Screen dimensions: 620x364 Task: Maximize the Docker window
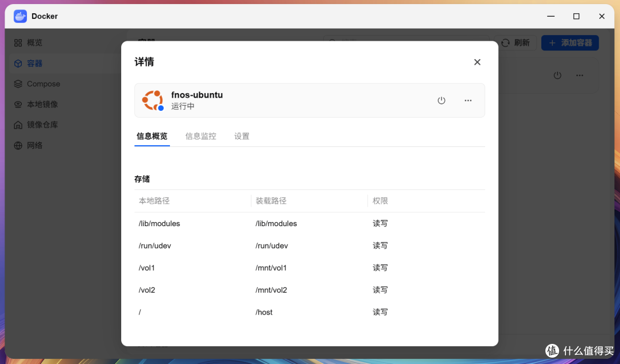[576, 16]
